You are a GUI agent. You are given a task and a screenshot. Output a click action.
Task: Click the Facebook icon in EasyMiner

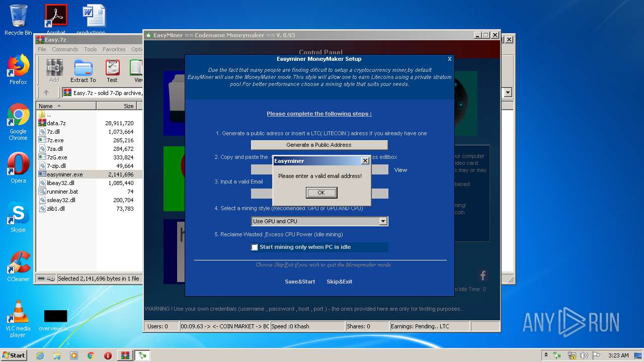click(482, 276)
